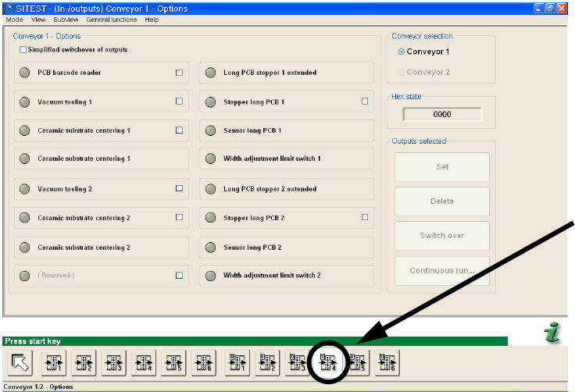Image resolution: width=575 pixels, height=392 pixels.
Task: Click the Vacuum tooling 1 status LED
Action: pos(24,102)
